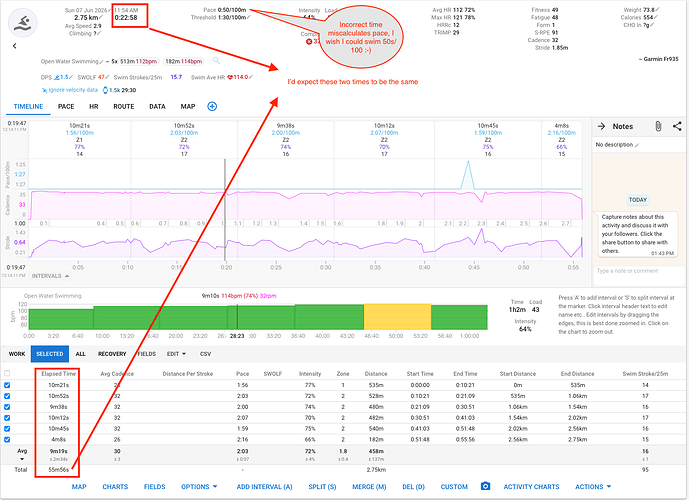
Task: Click SPLIT (S) button
Action: (322, 487)
